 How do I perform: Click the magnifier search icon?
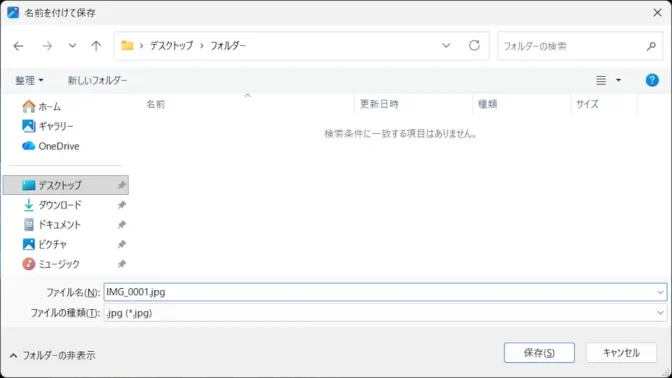[x=651, y=46]
